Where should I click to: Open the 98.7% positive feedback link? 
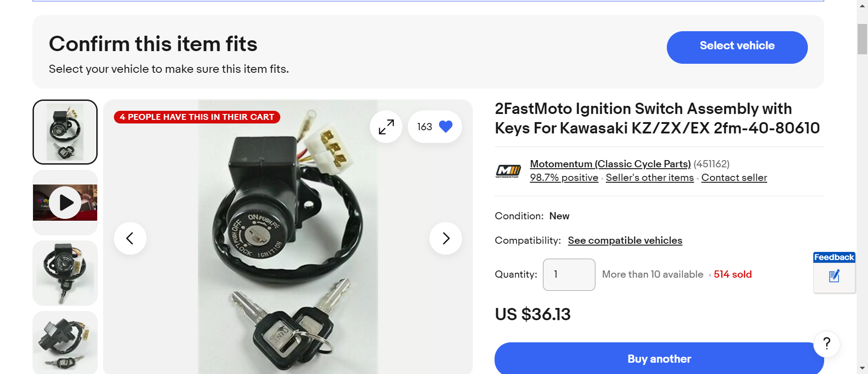[x=564, y=178]
